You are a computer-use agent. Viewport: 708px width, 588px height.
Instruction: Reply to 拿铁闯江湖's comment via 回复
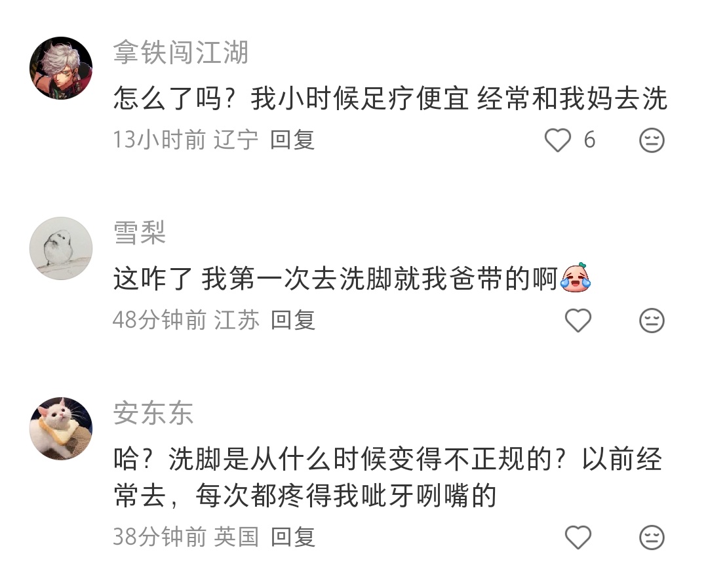(292, 140)
